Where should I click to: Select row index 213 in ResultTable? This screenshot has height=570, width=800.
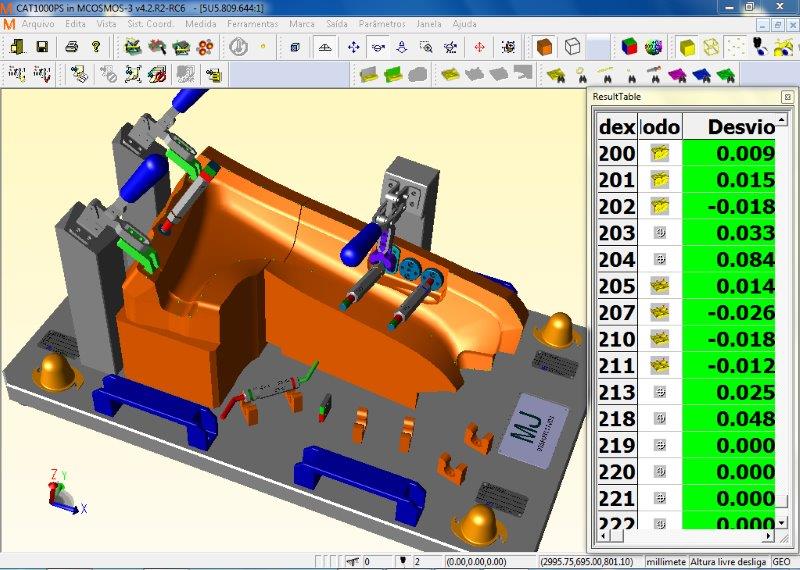pos(617,392)
